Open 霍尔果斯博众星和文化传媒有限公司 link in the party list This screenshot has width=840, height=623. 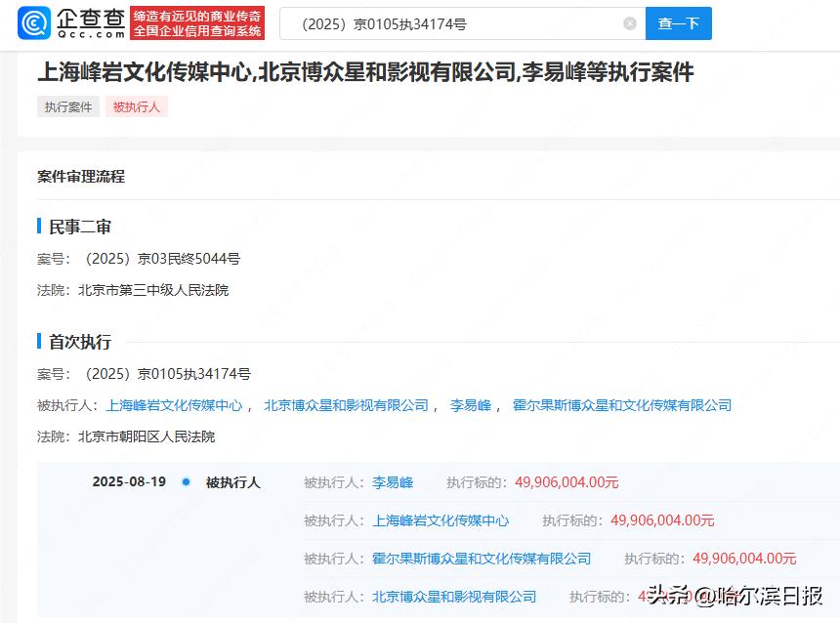click(621, 405)
